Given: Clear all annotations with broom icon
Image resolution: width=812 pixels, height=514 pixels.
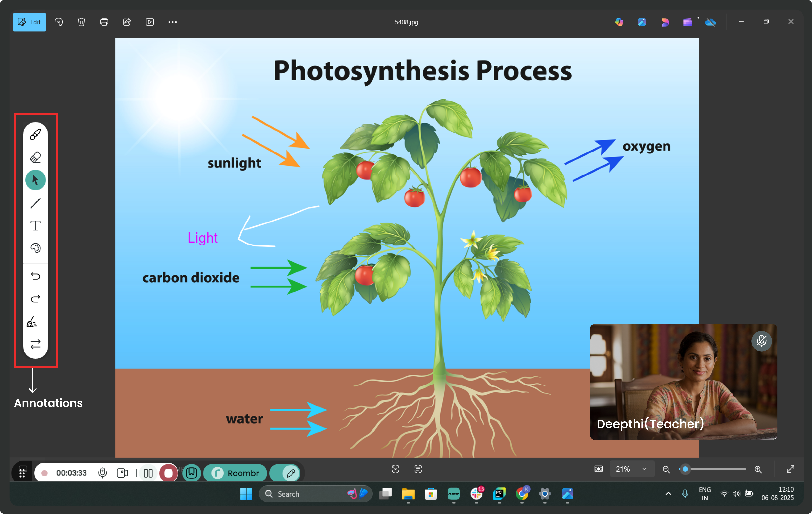Looking at the screenshot, I should click(32, 322).
